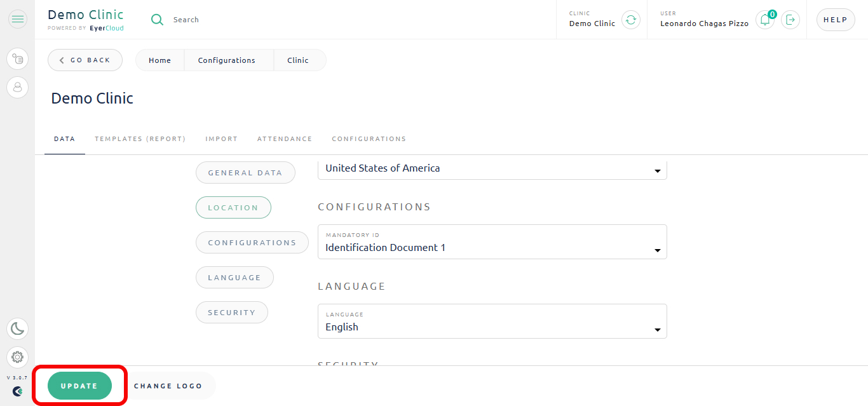
Task: Open the Import tab
Action: click(x=222, y=139)
